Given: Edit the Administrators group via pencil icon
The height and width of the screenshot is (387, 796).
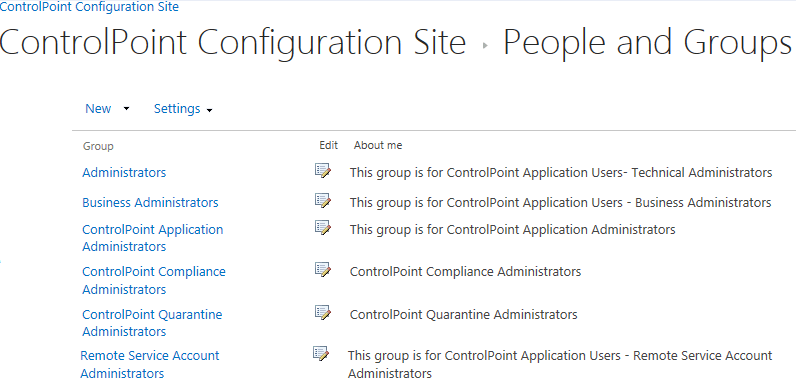Looking at the screenshot, I should [x=323, y=171].
